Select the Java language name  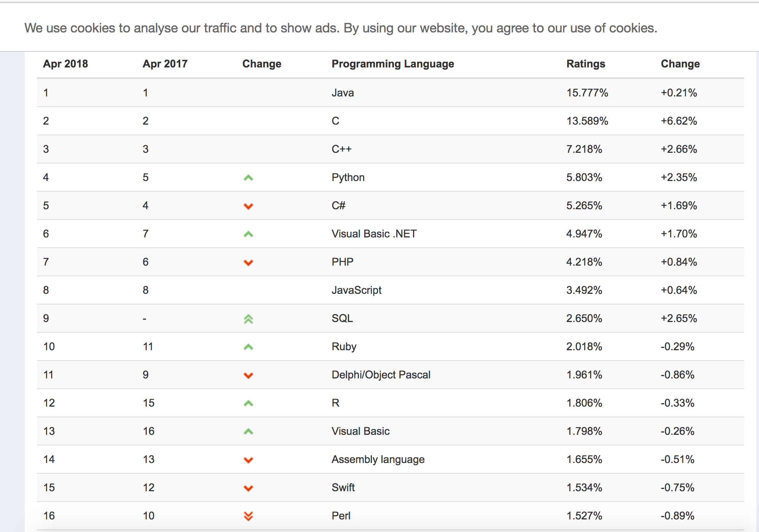click(343, 93)
